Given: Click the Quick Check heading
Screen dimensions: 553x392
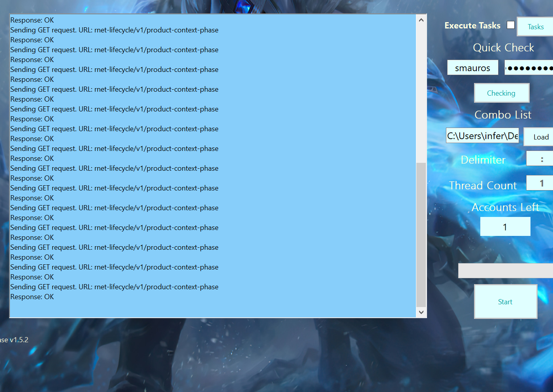Looking at the screenshot, I should click(503, 47).
